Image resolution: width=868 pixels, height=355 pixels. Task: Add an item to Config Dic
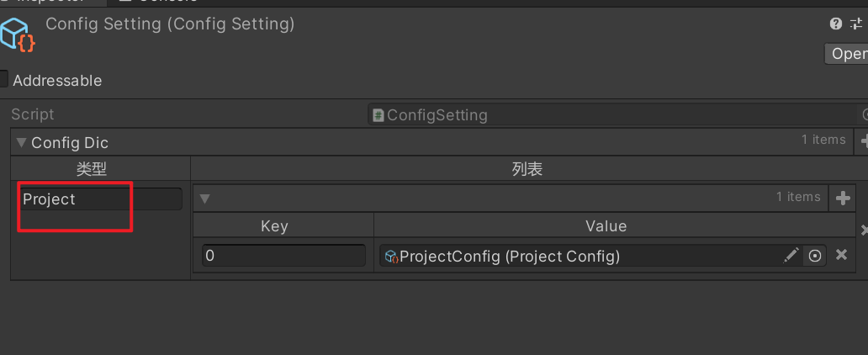click(x=863, y=141)
